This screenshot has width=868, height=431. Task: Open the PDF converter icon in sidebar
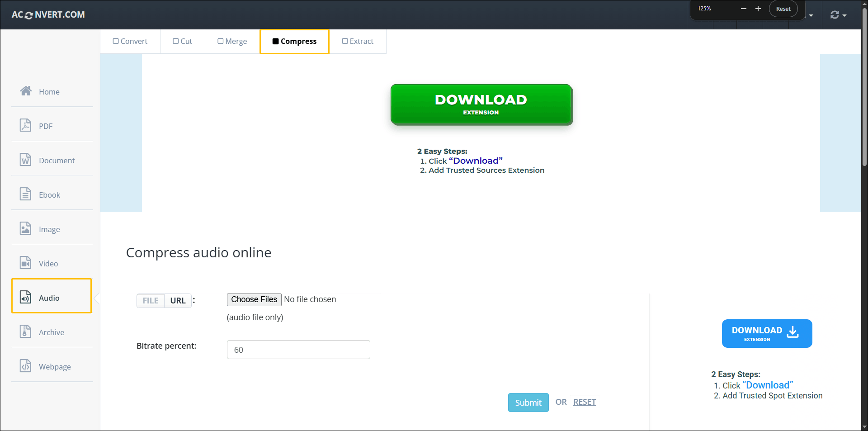coord(26,125)
